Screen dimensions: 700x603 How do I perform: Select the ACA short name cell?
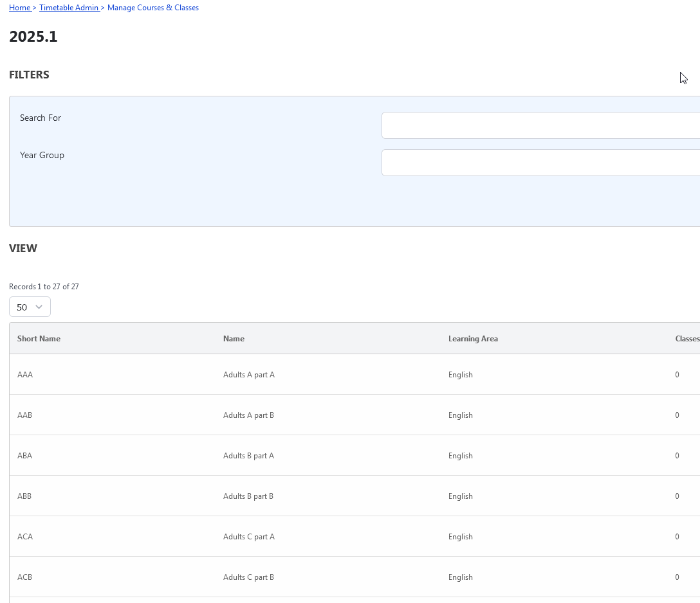point(25,537)
